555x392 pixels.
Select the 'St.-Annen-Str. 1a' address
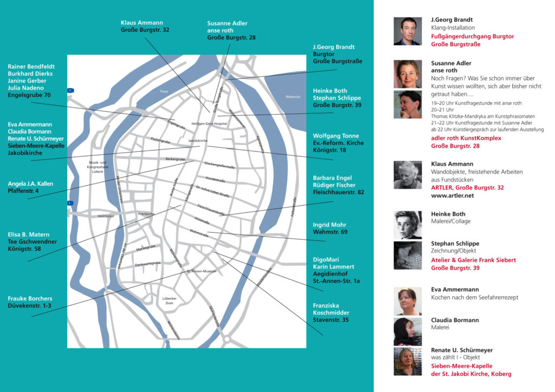tap(336, 280)
